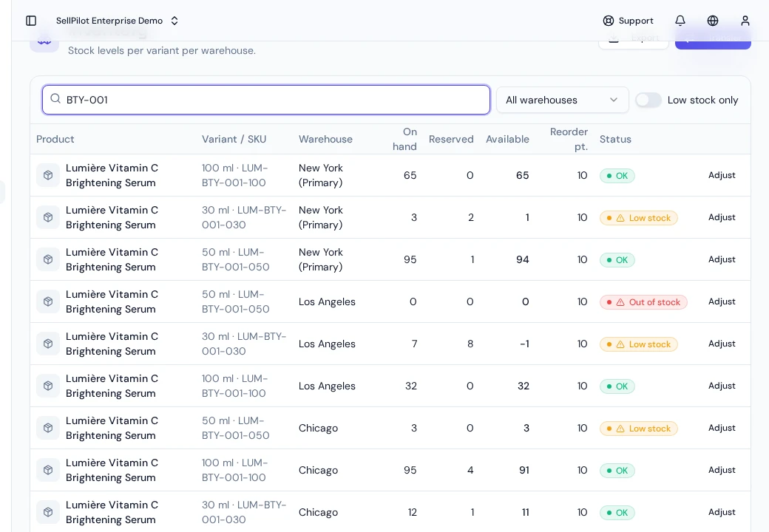Image resolution: width=769 pixels, height=532 pixels.
Task: Click product icon for Los Angeles 50 ml row
Action: [48, 301]
